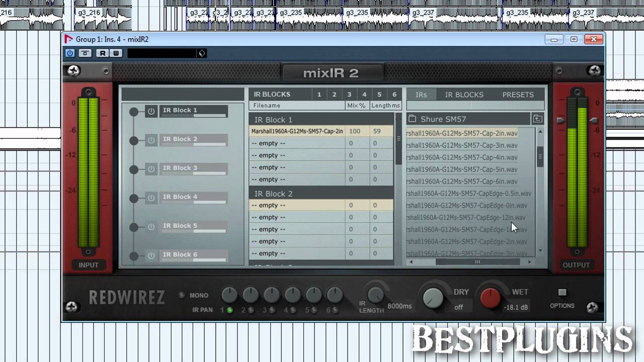Image resolution: width=644 pixels, height=362 pixels.
Task: Click the DRY value field showing off
Action: point(459,307)
